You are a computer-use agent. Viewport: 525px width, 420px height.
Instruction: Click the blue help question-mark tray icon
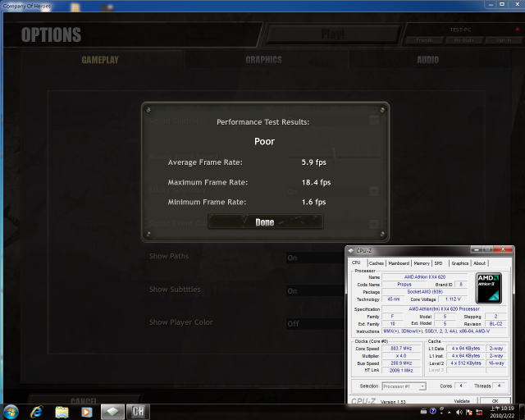click(432, 411)
